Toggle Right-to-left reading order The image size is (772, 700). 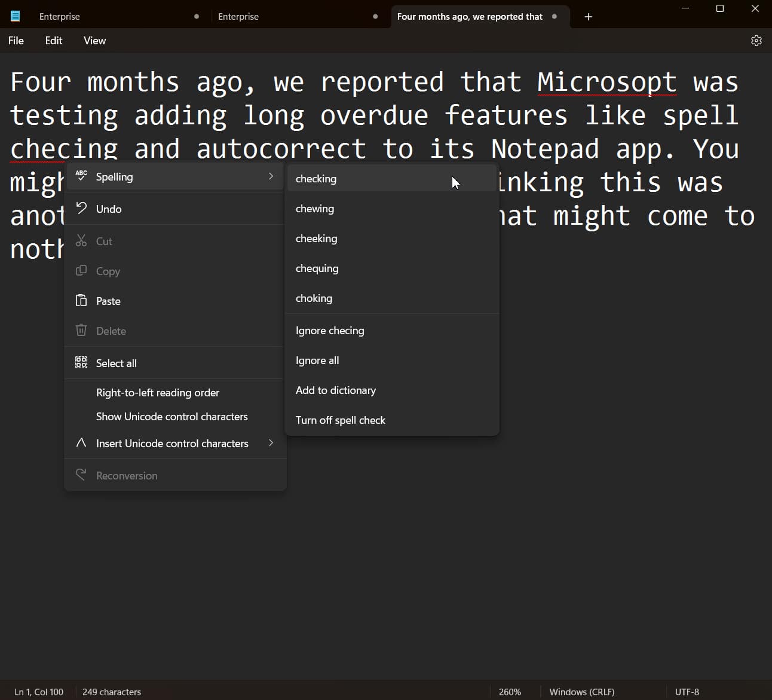[157, 392]
